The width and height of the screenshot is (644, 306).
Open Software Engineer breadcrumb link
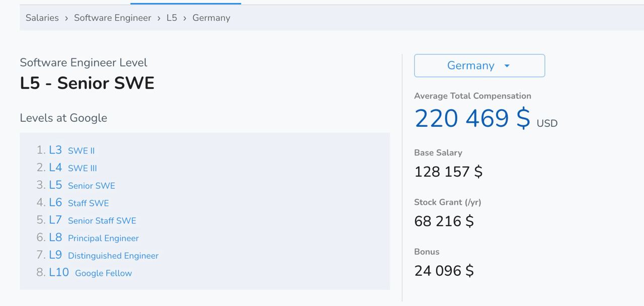point(112,18)
